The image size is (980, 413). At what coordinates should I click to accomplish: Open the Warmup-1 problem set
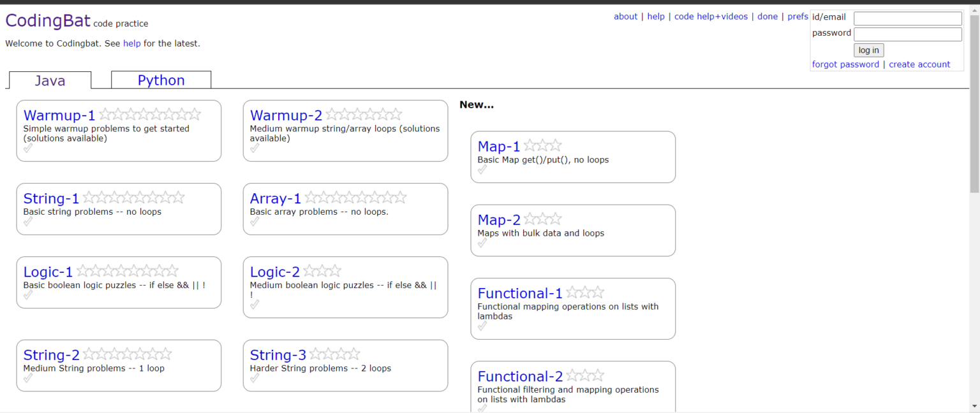click(x=59, y=115)
